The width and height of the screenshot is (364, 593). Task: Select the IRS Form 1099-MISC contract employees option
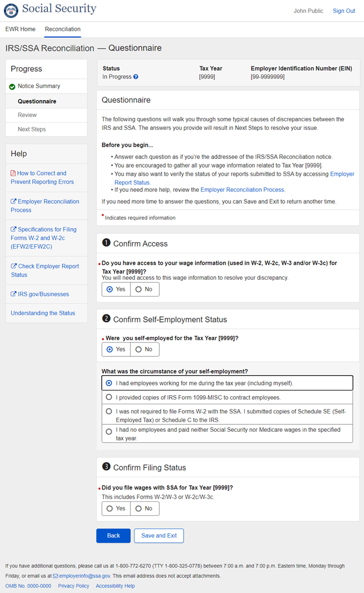[109, 397]
